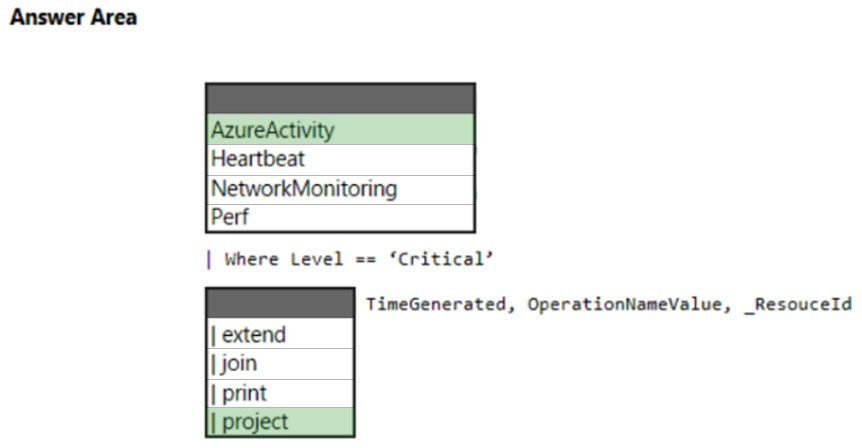Select AzureActivity in the table dropdown
The width and height of the screenshot is (862, 448).
pyautogui.click(x=340, y=130)
